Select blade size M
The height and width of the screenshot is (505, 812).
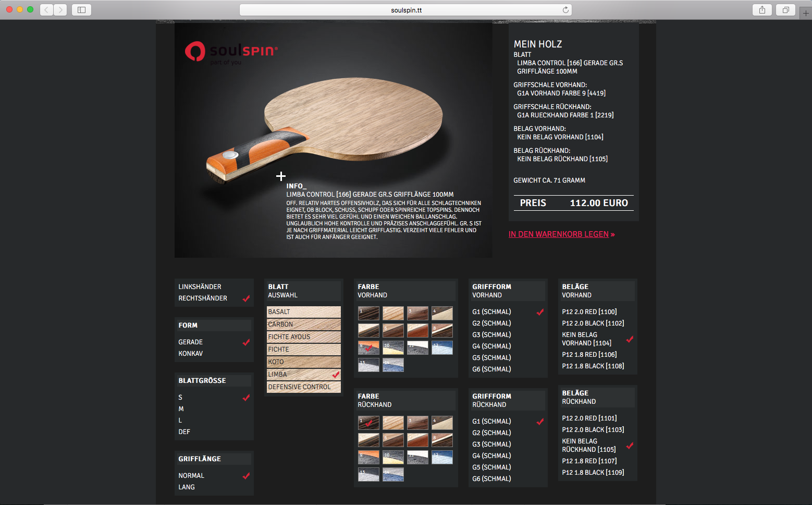181,409
